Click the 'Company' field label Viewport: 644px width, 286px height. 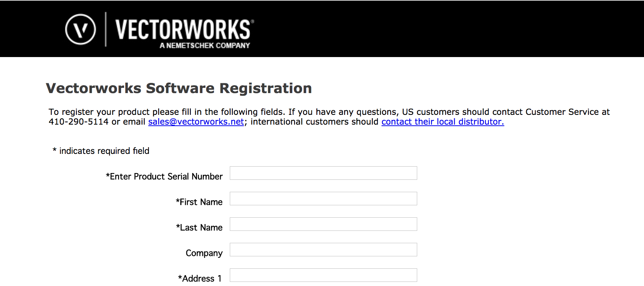[x=204, y=253]
